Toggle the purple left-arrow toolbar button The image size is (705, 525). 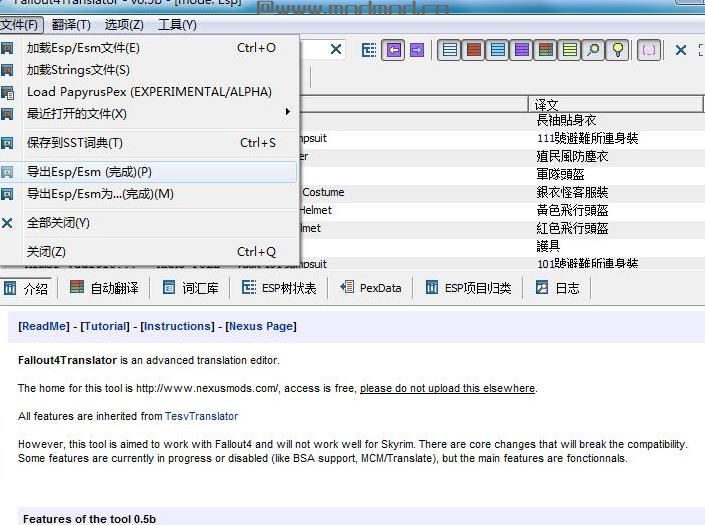[393, 50]
